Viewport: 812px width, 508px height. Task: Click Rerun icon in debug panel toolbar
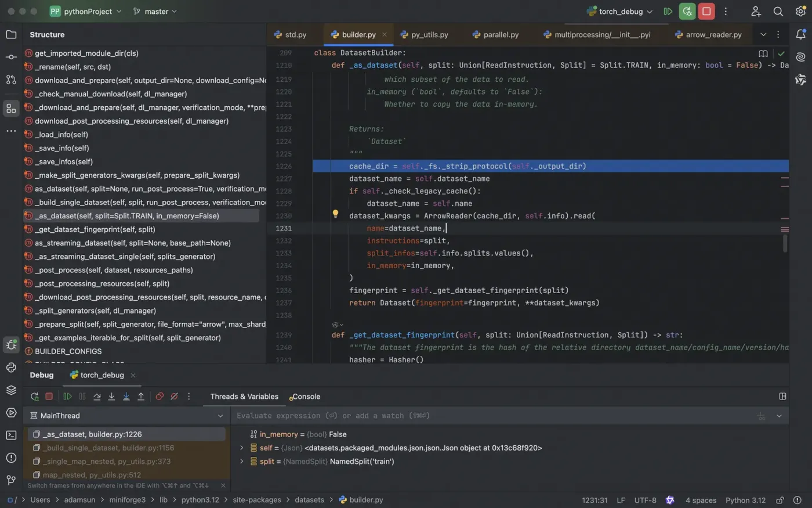point(34,397)
